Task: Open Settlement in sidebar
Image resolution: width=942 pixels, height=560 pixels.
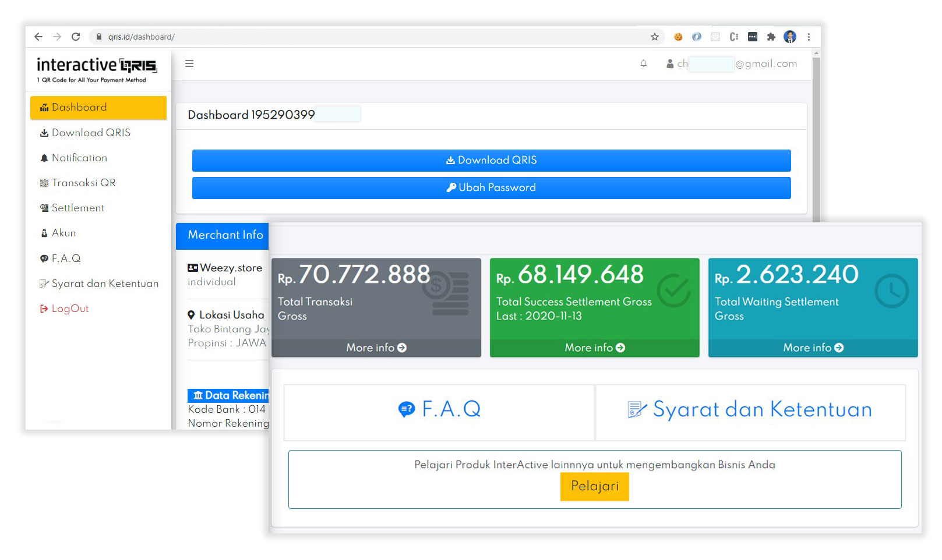Action: pyautogui.click(x=98, y=208)
